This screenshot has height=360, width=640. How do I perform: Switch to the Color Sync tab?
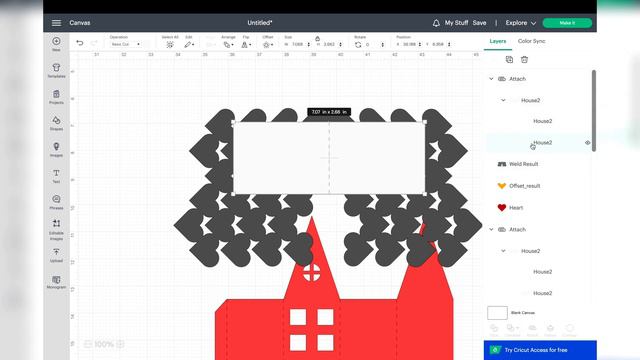531,41
